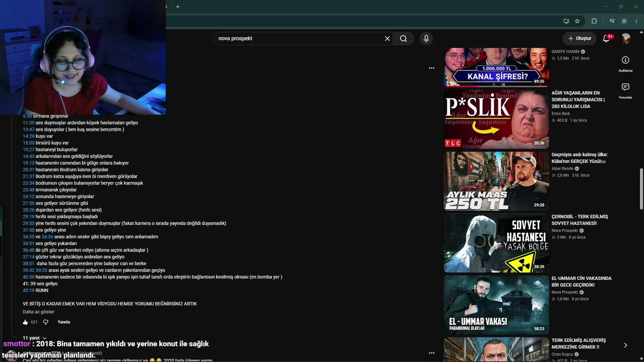
Task: Go to the Ozan Kuşcu channel
Action: 562,354
